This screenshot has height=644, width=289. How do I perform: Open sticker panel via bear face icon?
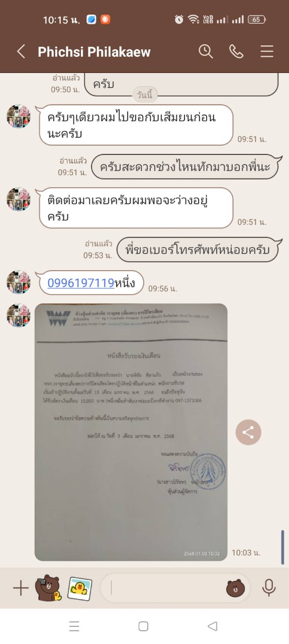[235, 588]
